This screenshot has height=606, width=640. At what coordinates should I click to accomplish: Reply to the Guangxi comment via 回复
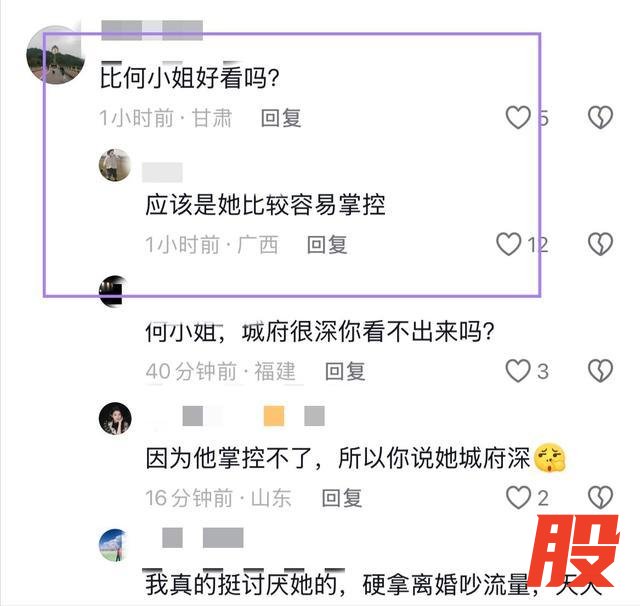click(x=327, y=245)
